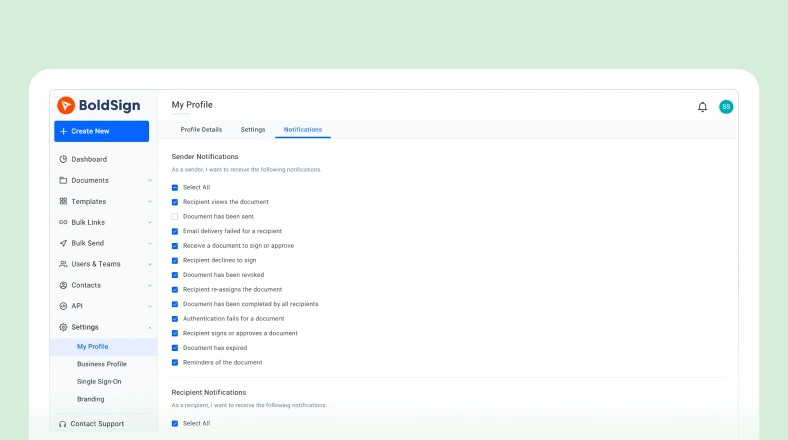Click the Templates grid icon

point(63,201)
